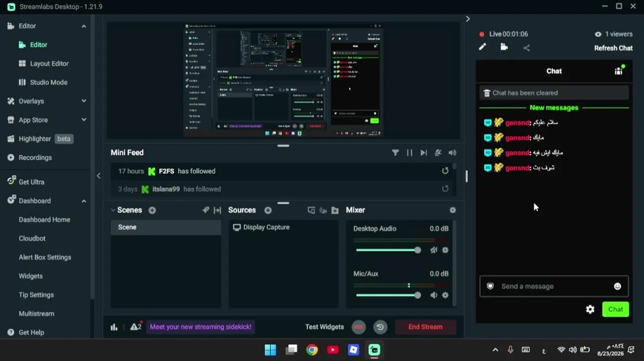Open the Scenes transitions rocket icon
644x361 pixels.
tap(206, 210)
